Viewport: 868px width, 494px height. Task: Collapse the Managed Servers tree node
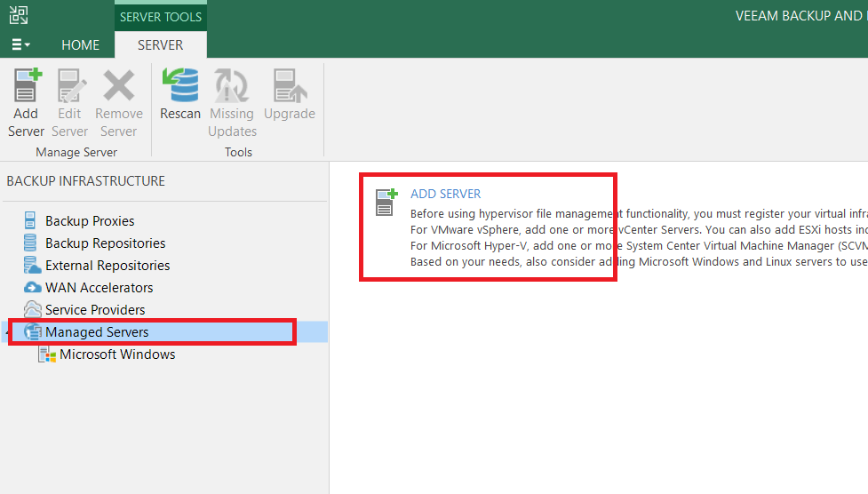[5, 332]
